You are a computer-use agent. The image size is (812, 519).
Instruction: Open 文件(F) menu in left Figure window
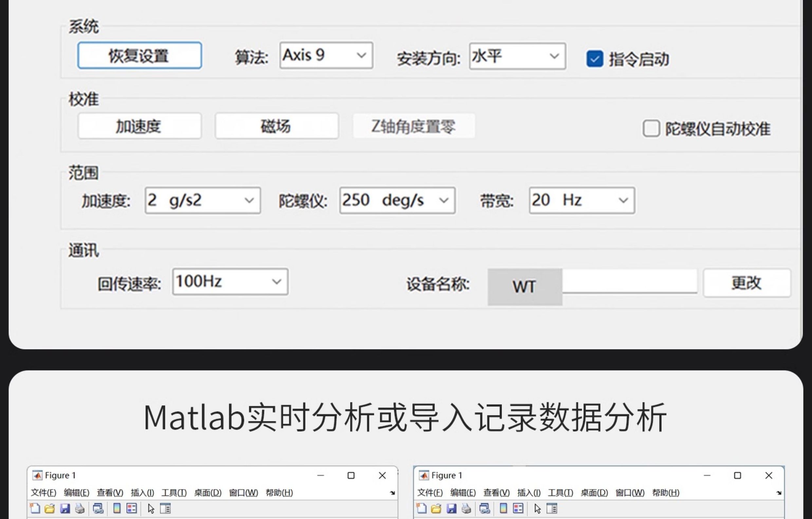tap(44, 493)
